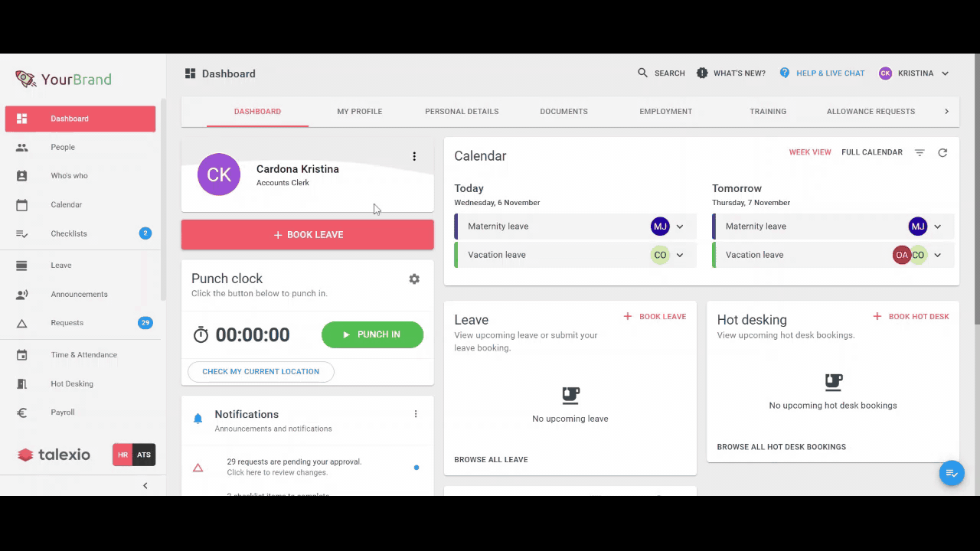
Task: Click the Who's who badge icon
Action: pyautogui.click(x=21, y=176)
